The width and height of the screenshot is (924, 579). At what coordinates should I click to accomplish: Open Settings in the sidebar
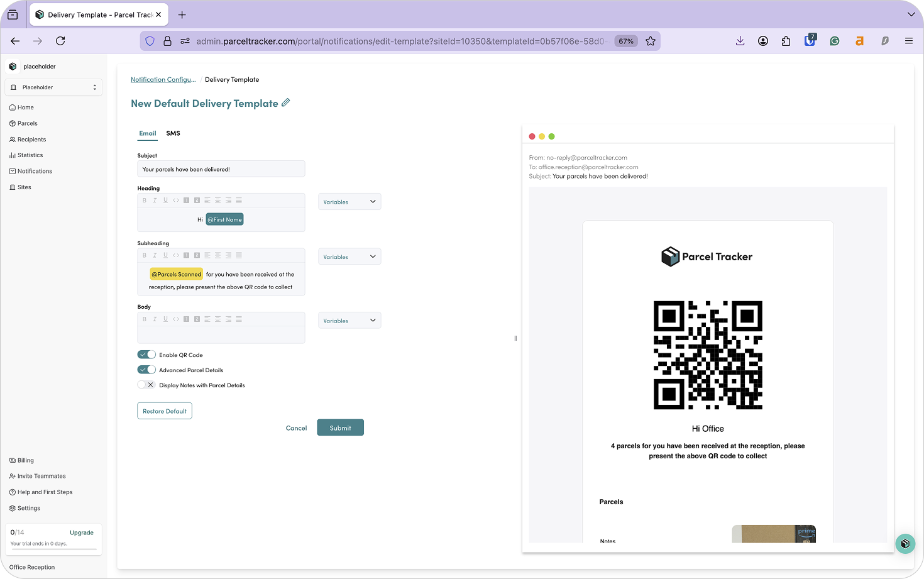click(x=25, y=508)
